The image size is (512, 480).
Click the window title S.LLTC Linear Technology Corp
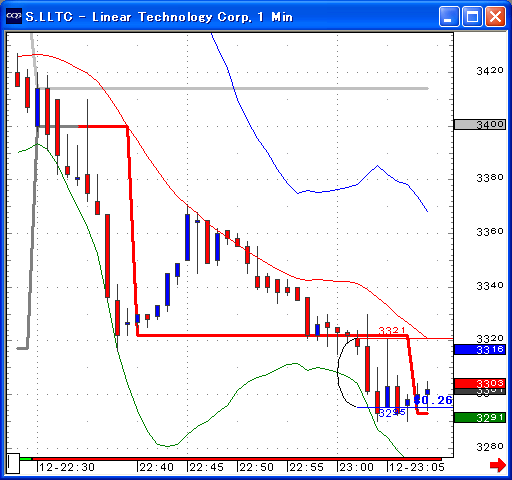(159, 17)
